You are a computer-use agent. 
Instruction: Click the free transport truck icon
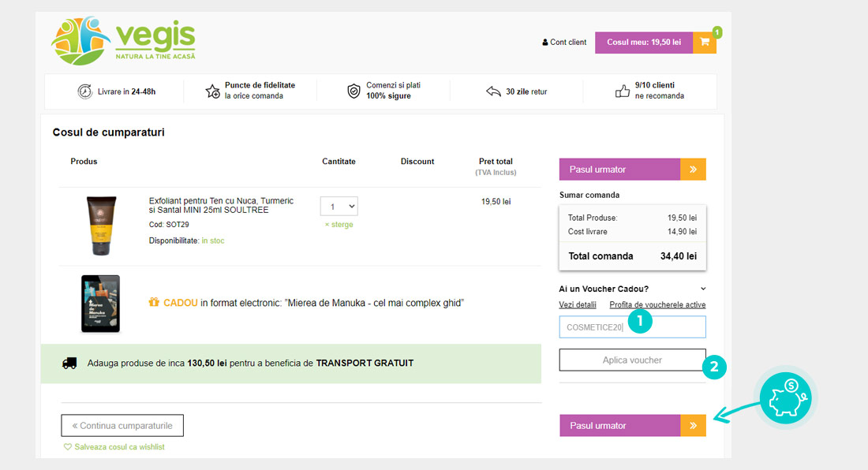click(69, 364)
